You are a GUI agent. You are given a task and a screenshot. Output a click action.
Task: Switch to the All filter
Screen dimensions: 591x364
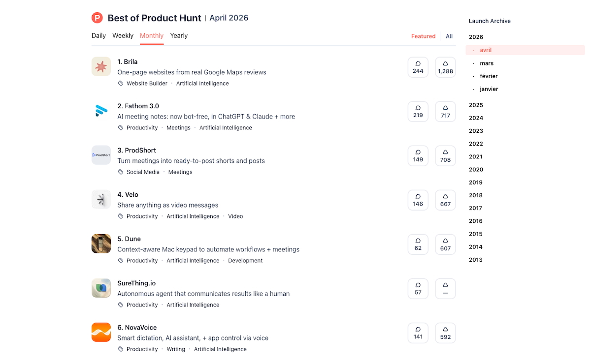449,36
